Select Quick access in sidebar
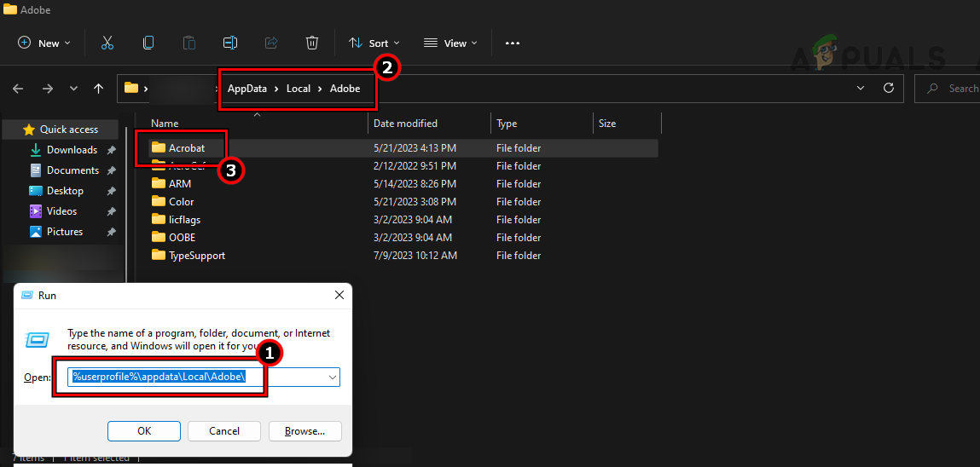980x467 pixels. click(60, 130)
